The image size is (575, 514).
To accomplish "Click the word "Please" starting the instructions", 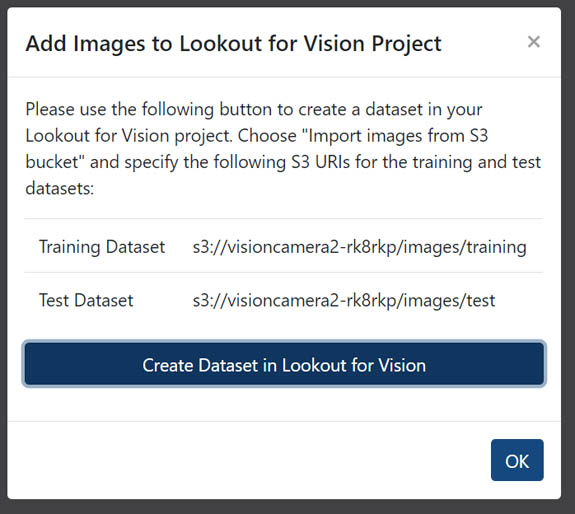I will [x=50, y=109].
